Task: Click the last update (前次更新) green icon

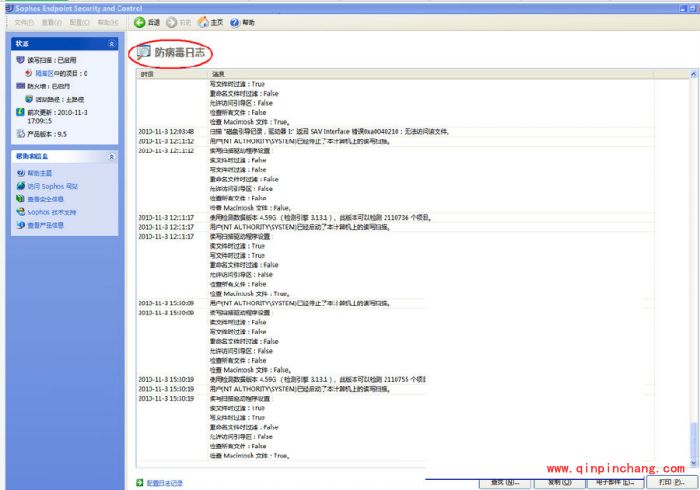Action: point(20,112)
